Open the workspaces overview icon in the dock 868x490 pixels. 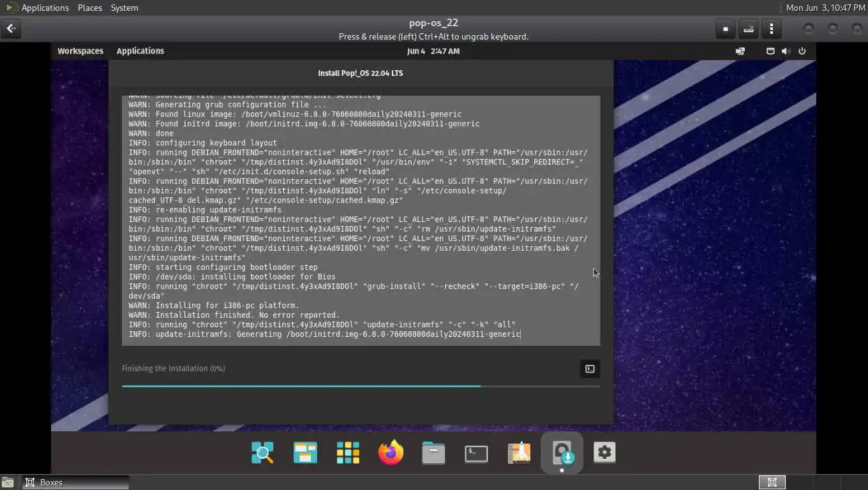[305, 452]
